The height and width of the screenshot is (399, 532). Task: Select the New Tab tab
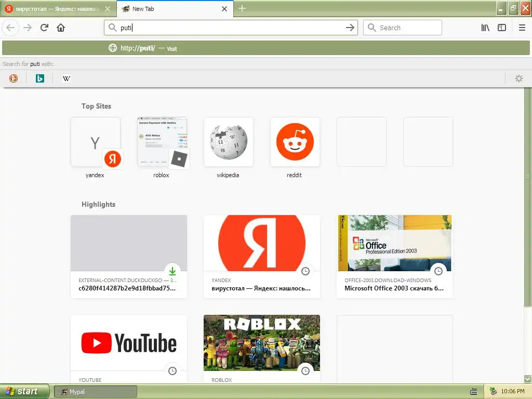(x=175, y=9)
